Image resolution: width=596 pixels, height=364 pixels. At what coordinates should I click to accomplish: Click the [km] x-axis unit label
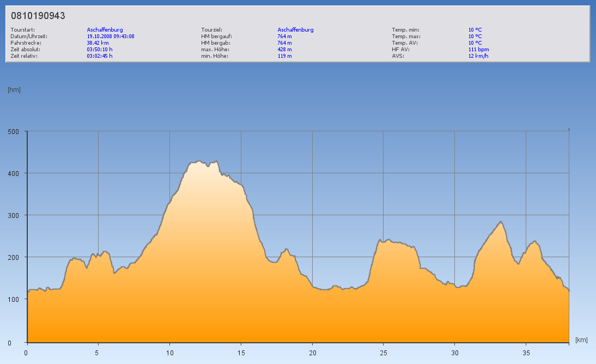point(581,340)
